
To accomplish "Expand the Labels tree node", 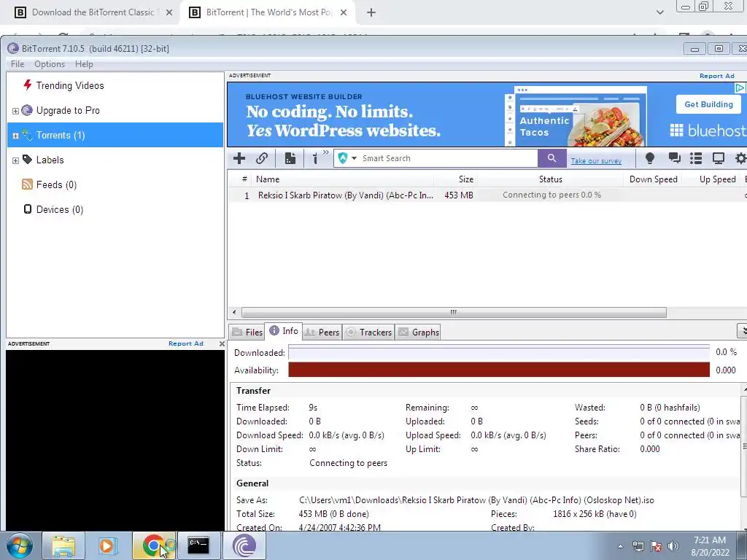I will click(15, 160).
